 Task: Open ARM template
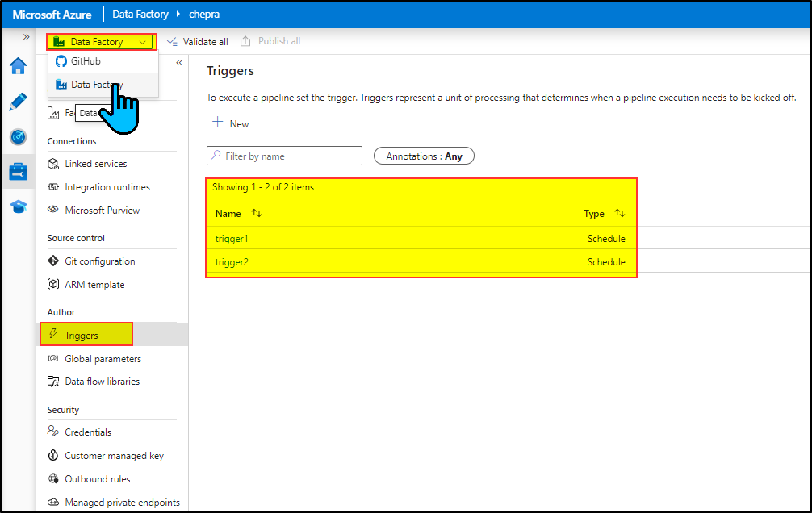pos(94,284)
